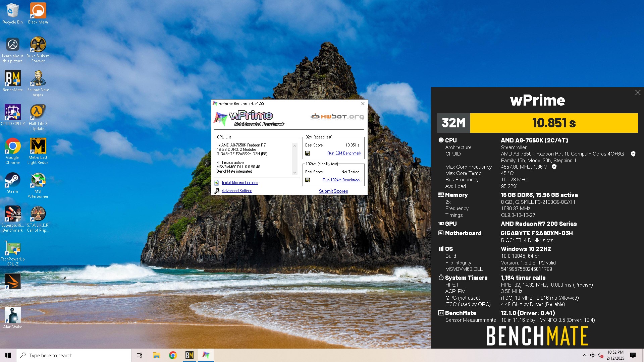Click the icon next to Install Missing Libraries
The width and height of the screenshot is (644, 362).
(x=217, y=183)
